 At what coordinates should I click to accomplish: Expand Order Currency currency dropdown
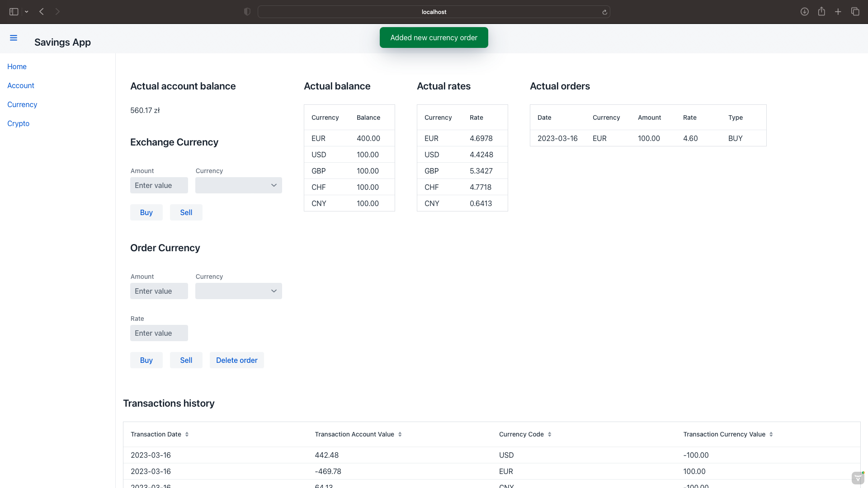pyautogui.click(x=238, y=291)
